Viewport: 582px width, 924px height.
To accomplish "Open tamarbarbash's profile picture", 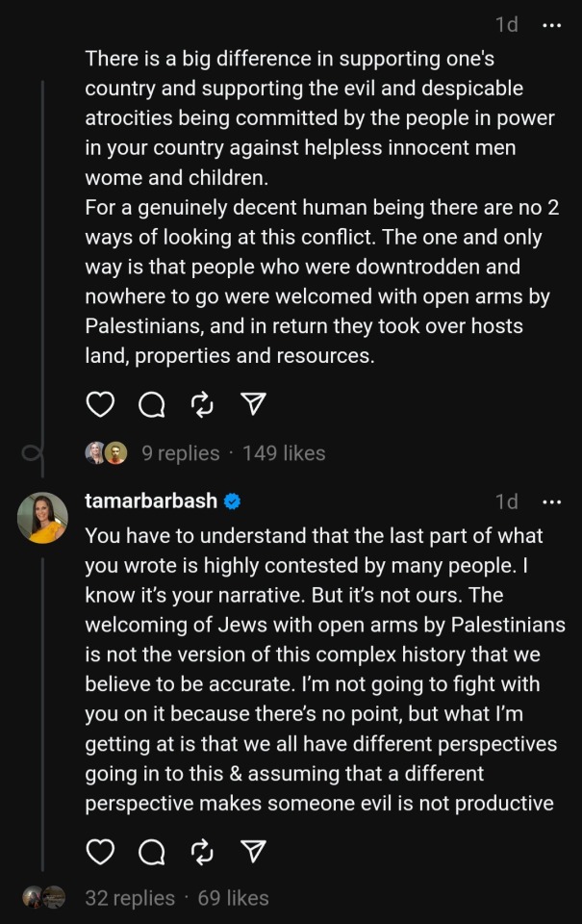I will click(42, 518).
